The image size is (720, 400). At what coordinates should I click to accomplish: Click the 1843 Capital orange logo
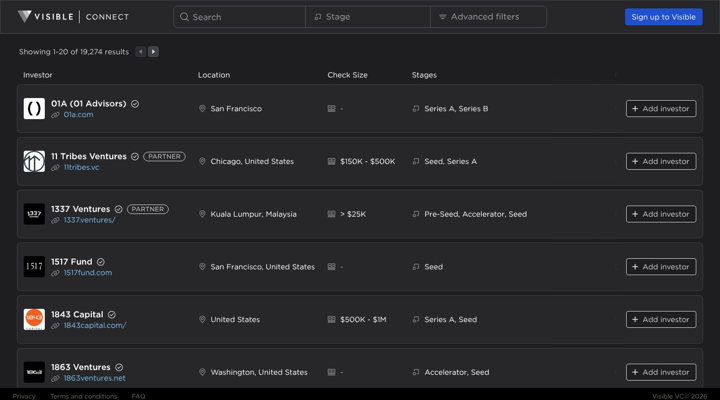click(x=34, y=319)
